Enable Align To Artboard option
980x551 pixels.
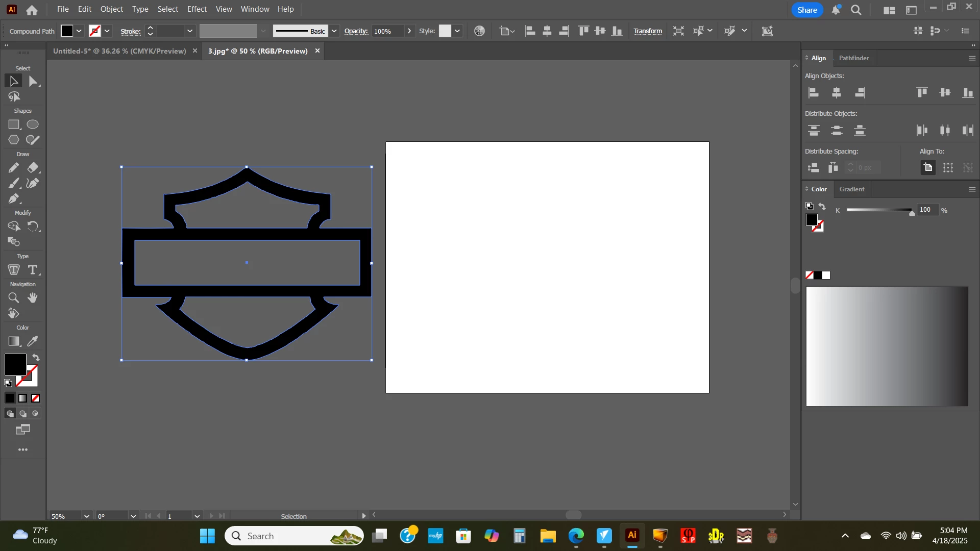(928, 168)
